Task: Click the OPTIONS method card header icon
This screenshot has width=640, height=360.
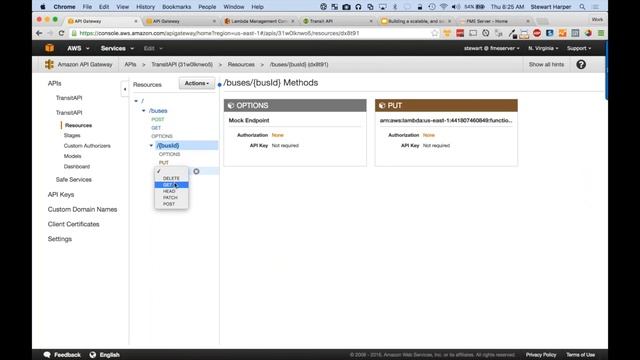Action: click(x=231, y=106)
